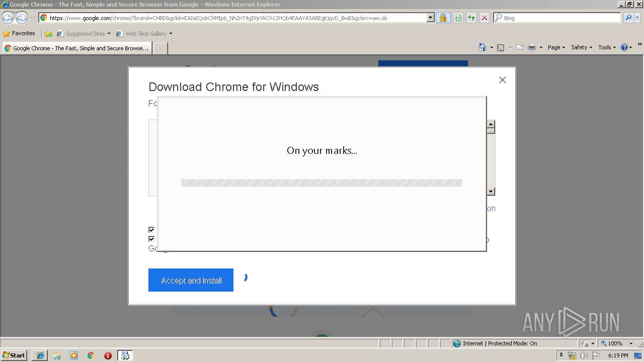Toggle the second checkbox in download dialog

(151, 239)
